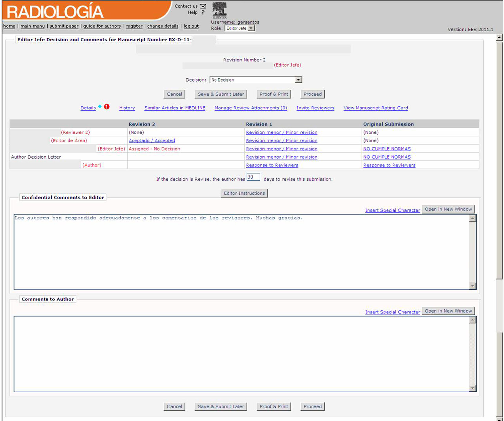Go to submit paper in top navigation
This screenshot has width=504, height=421.
64,26
